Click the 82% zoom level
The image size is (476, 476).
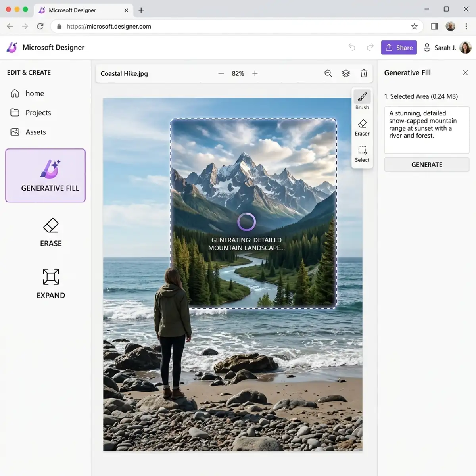tap(238, 73)
